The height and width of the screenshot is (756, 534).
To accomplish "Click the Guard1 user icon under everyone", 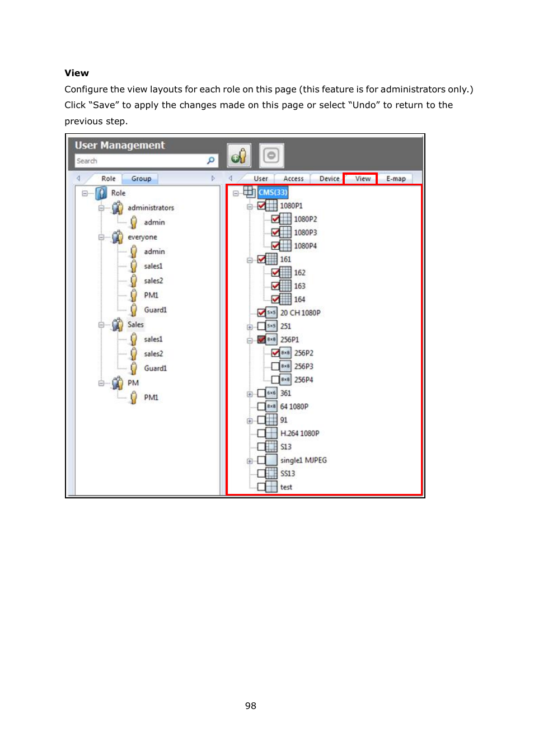I will [134, 310].
